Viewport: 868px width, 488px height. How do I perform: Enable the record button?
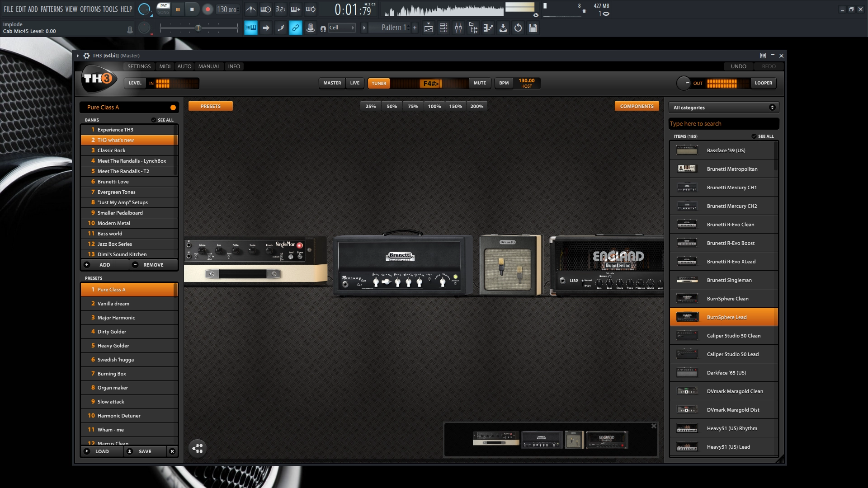[208, 9]
